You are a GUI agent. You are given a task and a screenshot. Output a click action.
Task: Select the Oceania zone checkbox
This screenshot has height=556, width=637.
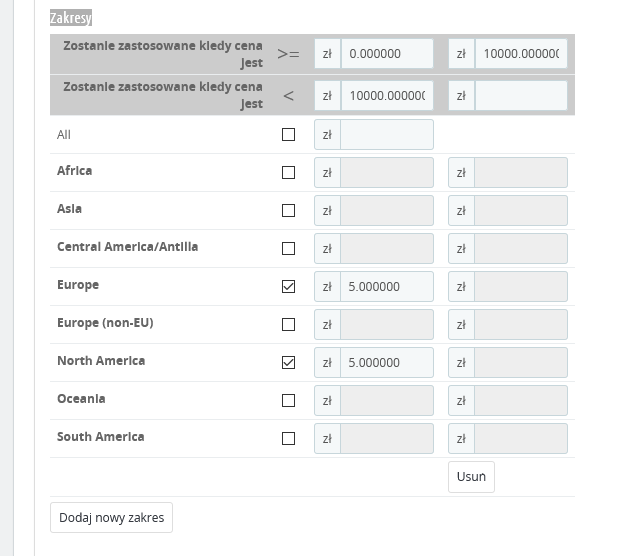[289, 401]
